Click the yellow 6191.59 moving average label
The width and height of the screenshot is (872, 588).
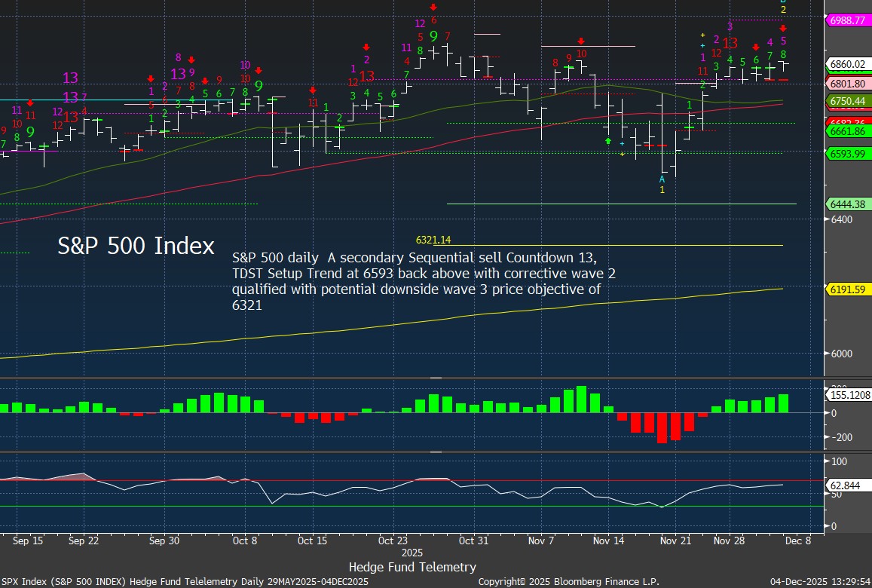coord(848,289)
